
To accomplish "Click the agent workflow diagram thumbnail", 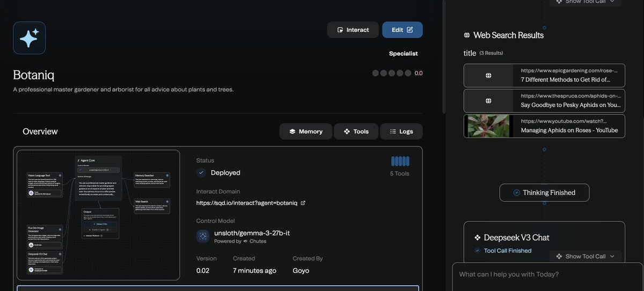I will click(x=98, y=215).
